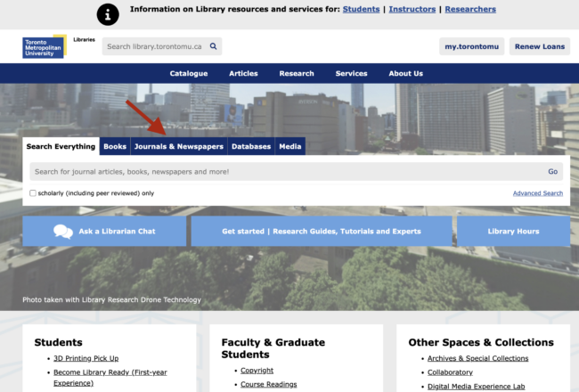Follow the Instructors link
Image resolution: width=579 pixels, height=392 pixels.
pyautogui.click(x=412, y=9)
